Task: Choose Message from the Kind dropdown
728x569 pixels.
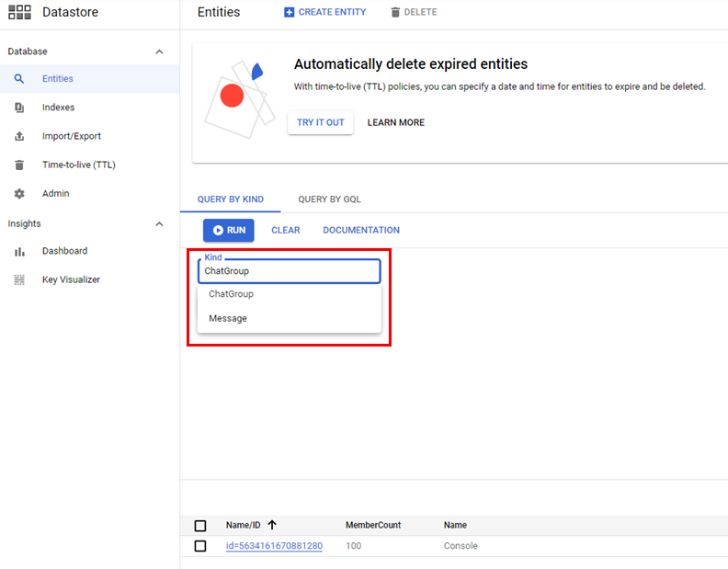Action: coord(228,319)
